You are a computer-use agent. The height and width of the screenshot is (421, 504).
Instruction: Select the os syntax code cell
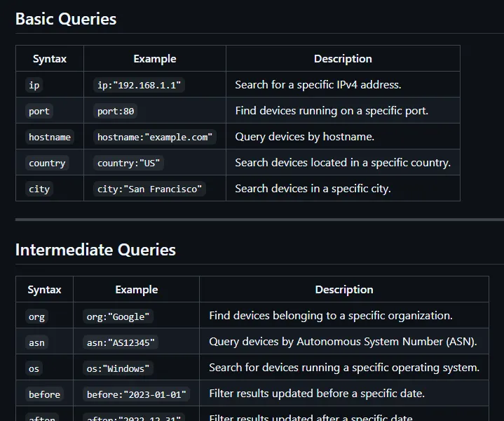pos(34,368)
